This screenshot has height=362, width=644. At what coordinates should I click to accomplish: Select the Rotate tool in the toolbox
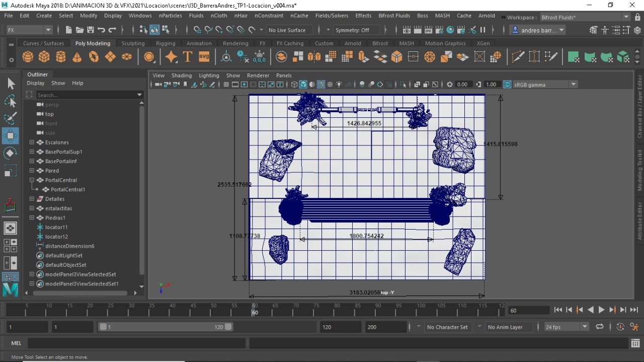(11, 153)
